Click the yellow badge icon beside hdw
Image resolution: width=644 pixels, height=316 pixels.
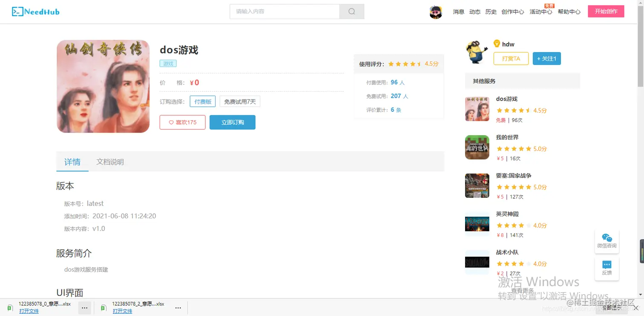click(497, 43)
